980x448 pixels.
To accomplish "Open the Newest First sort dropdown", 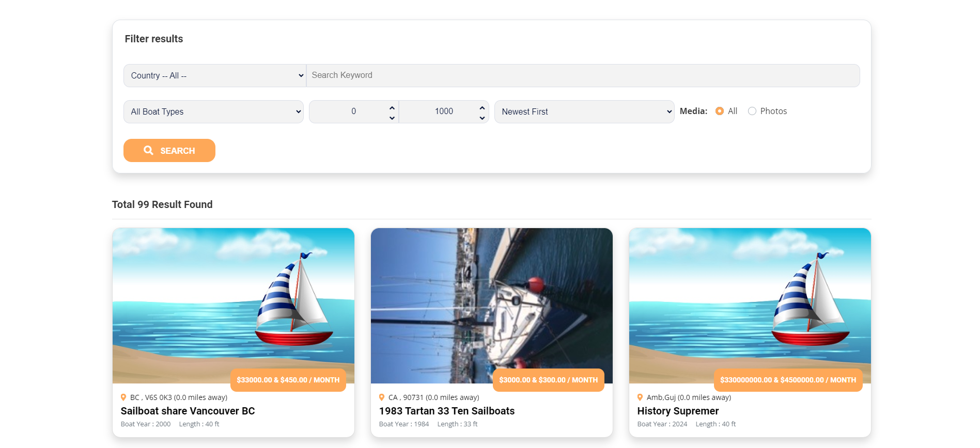I will tap(584, 111).
